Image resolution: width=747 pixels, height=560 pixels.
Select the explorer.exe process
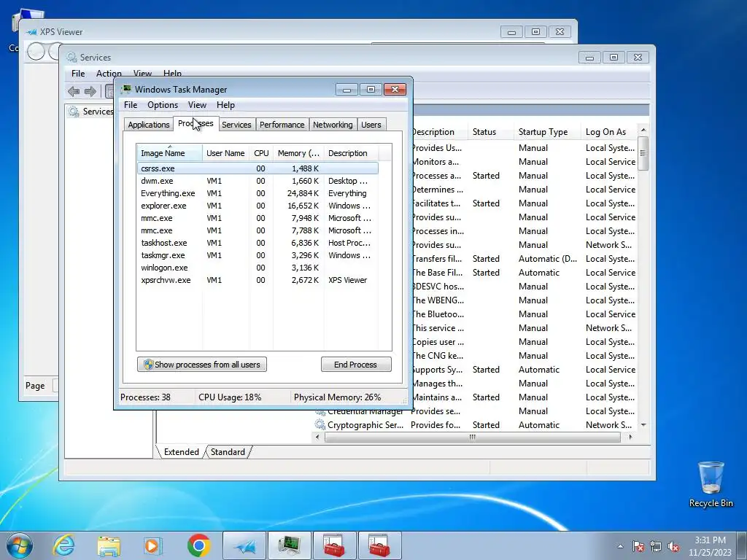pos(258,206)
